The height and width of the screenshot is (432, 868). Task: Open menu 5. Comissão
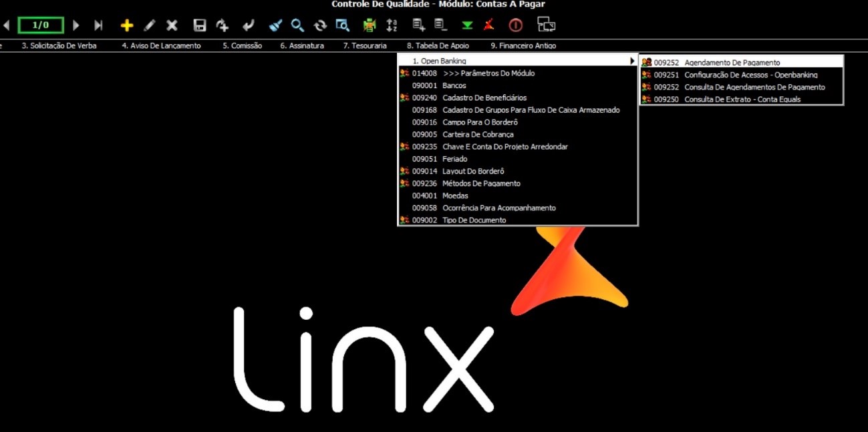[x=242, y=46]
